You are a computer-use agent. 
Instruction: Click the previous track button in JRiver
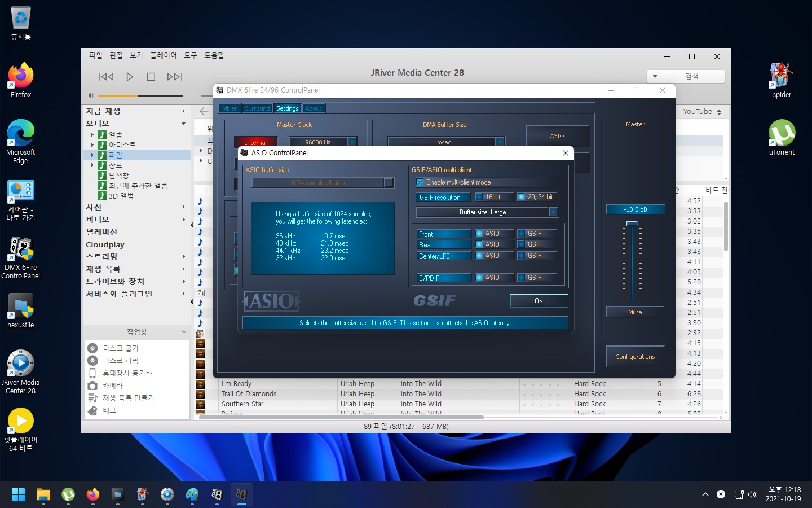point(106,77)
